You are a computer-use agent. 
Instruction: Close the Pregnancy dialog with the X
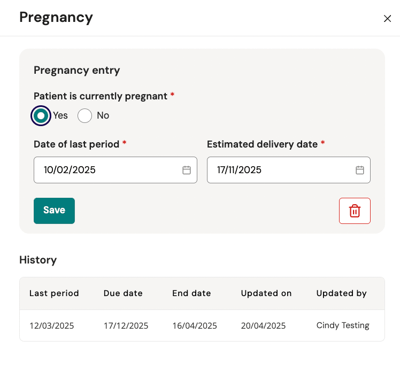point(387,19)
